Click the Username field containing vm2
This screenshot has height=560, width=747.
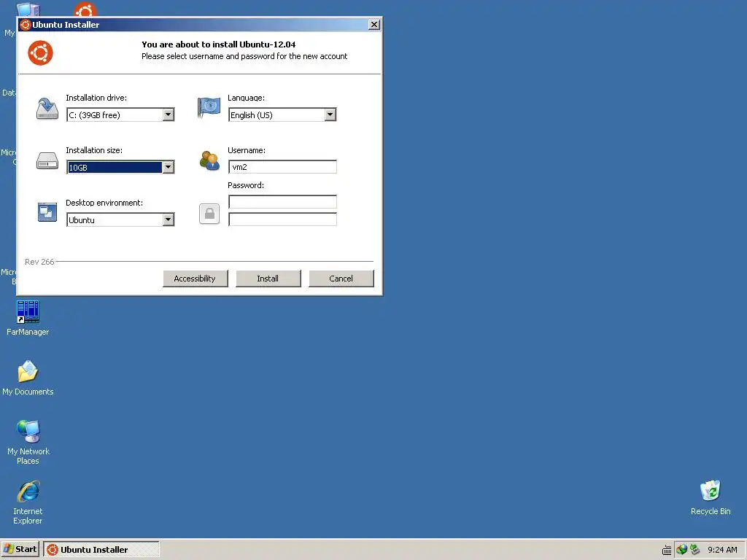tap(282, 167)
